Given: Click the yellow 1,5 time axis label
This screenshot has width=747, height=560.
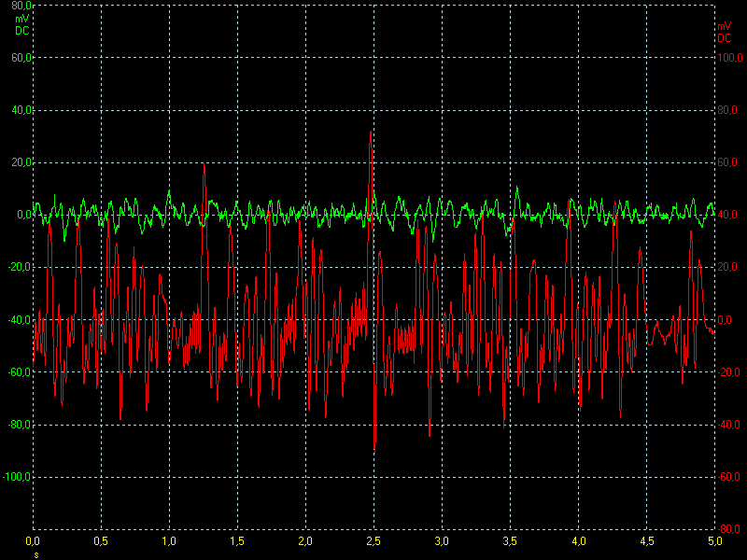Looking at the screenshot, I should coord(237,541).
